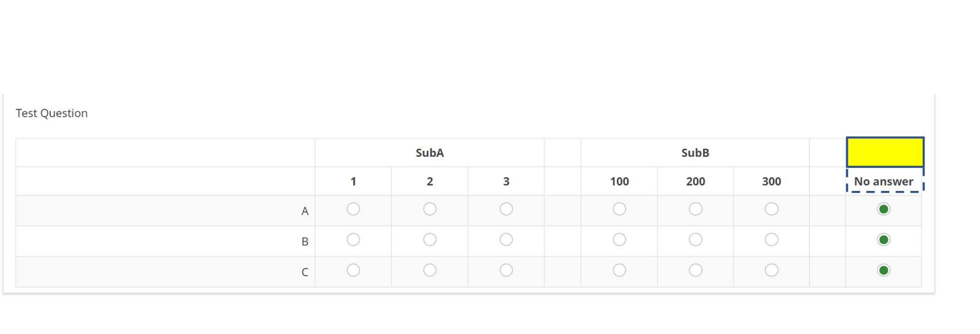The height and width of the screenshot is (334, 980).
Task: Select option 2 for row C
Action: [x=430, y=270]
